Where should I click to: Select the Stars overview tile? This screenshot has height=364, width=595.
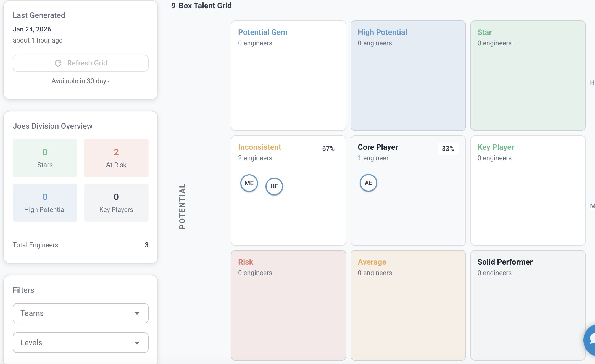coord(45,158)
